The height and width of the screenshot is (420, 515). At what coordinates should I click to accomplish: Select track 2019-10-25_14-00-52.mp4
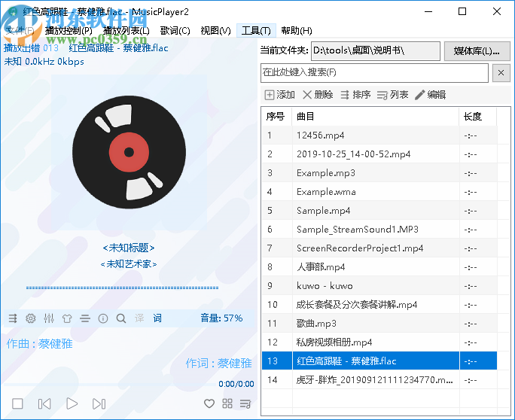coord(379,154)
